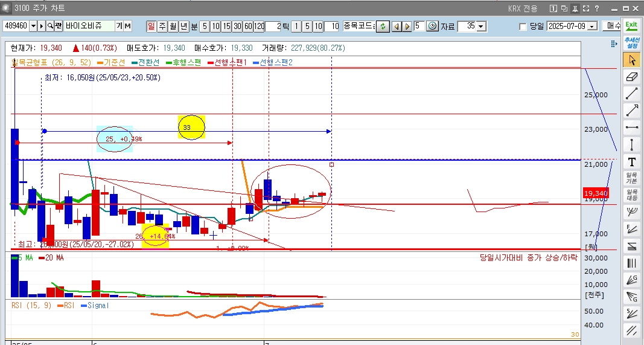Select the 30 minute interval button
The height and width of the screenshot is (345, 644).
[237, 26]
